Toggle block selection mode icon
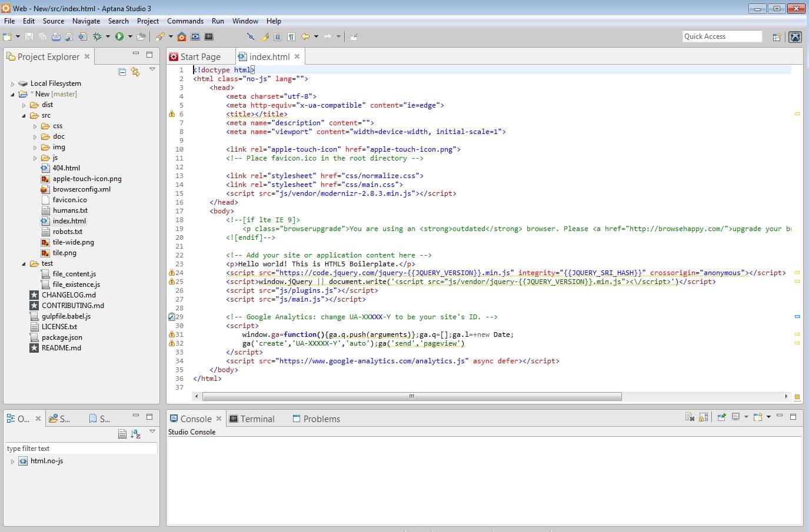Image resolution: width=809 pixels, height=532 pixels. click(x=278, y=36)
